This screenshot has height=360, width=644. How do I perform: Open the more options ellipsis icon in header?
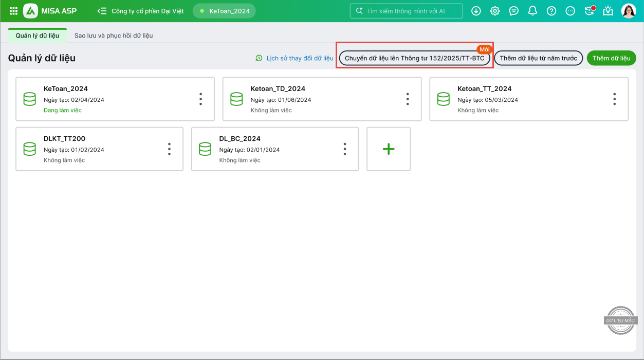570,11
